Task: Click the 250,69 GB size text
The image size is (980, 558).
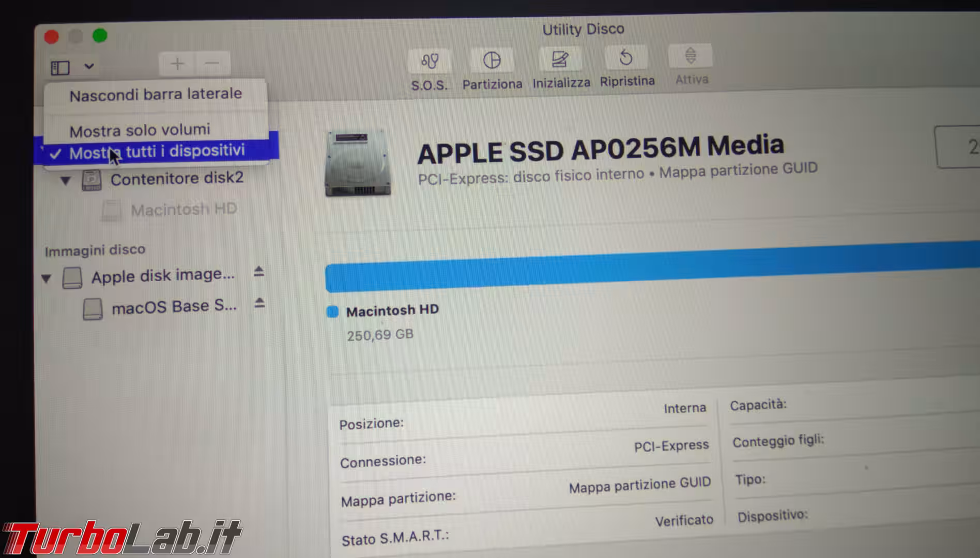Action: pyautogui.click(x=380, y=335)
